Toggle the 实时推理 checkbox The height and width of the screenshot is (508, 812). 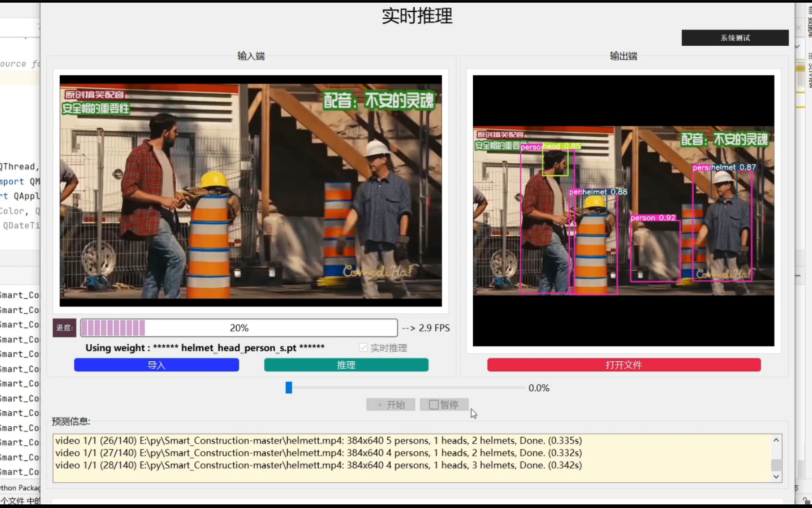(363, 348)
